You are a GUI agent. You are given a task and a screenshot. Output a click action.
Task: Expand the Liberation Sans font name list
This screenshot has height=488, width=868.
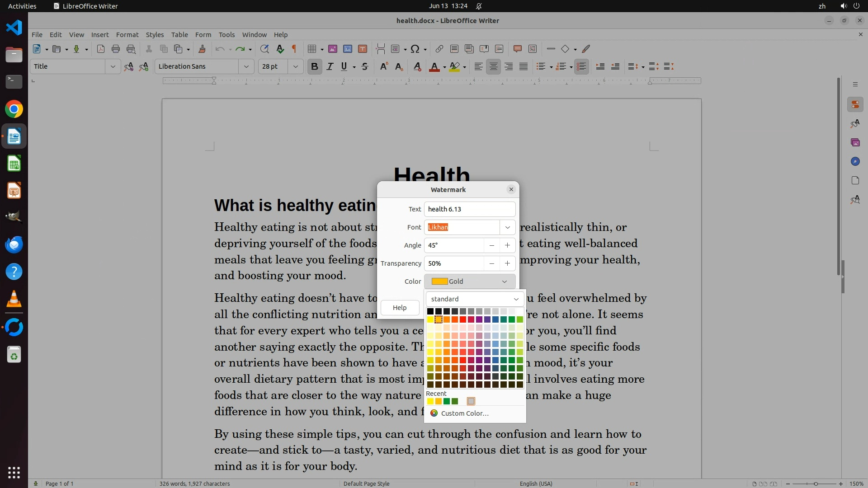pos(246,67)
